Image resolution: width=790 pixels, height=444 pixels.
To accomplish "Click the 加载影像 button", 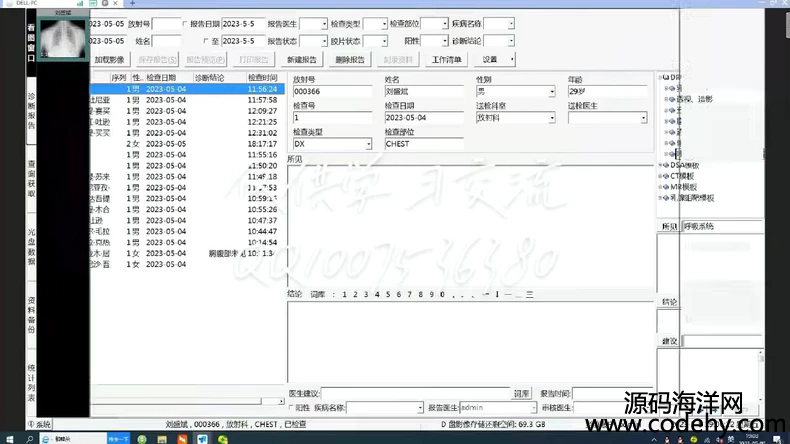I will 109,59.
